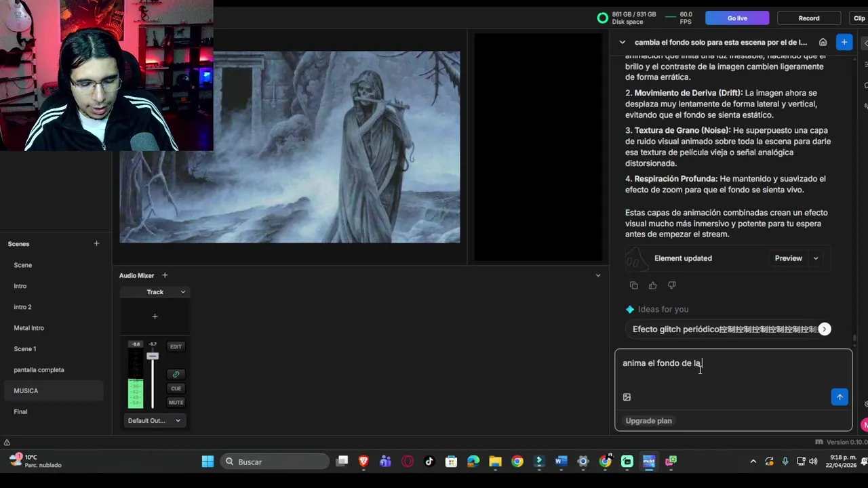Open the chat home icon
Viewport: 868px width, 488px height.
click(x=823, y=42)
